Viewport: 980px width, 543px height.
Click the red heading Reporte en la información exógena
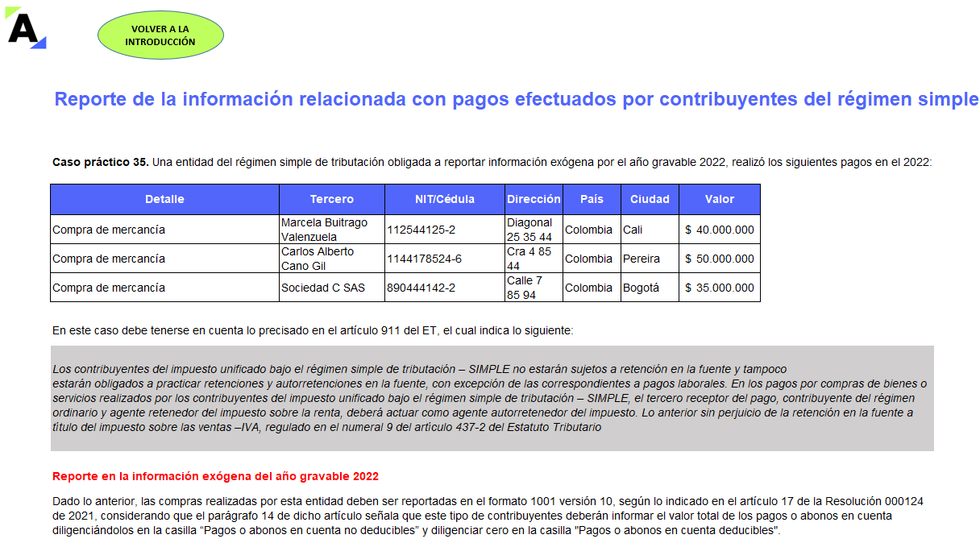coord(215,476)
